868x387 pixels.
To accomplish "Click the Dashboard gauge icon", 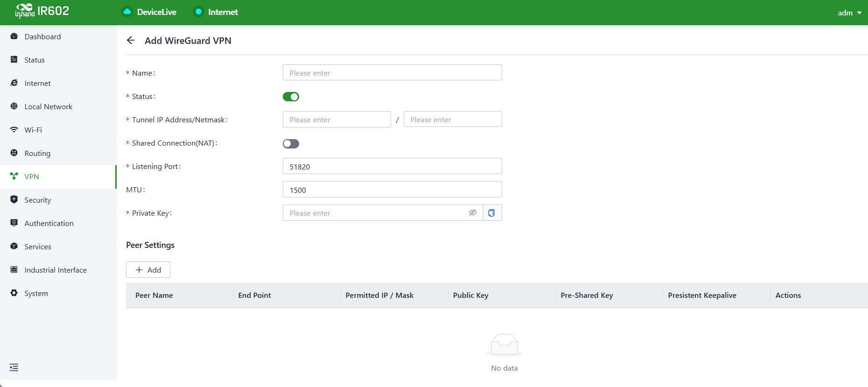I will [14, 36].
